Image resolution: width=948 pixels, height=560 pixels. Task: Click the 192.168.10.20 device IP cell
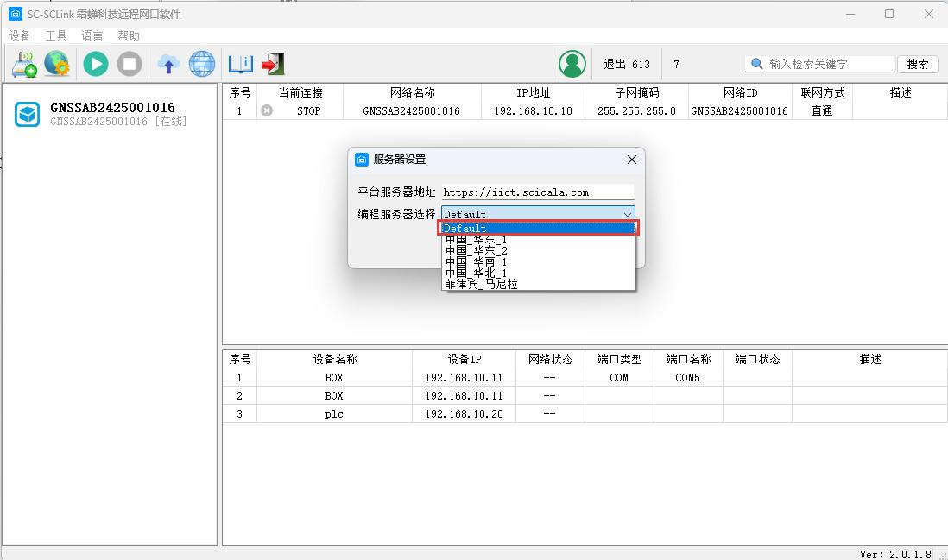pos(464,414)
